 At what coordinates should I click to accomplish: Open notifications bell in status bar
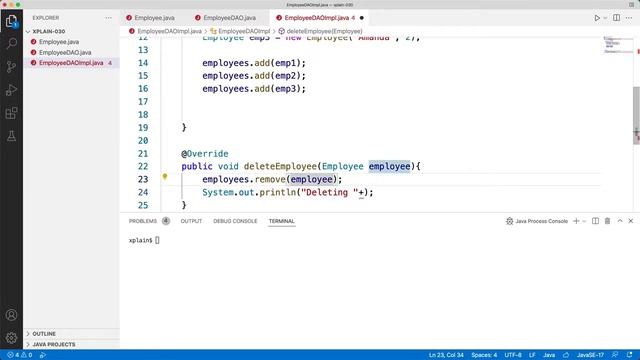629,355
